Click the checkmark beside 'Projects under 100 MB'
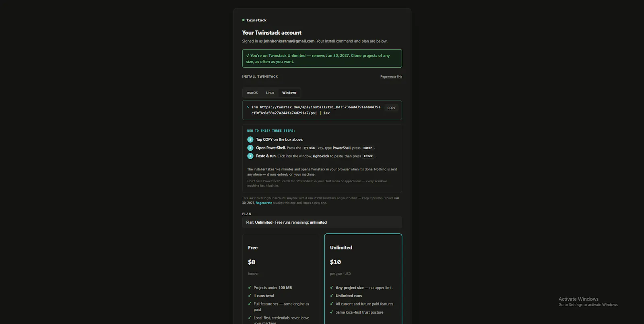This screenshot has width=644, height=324. coord(250,288)
